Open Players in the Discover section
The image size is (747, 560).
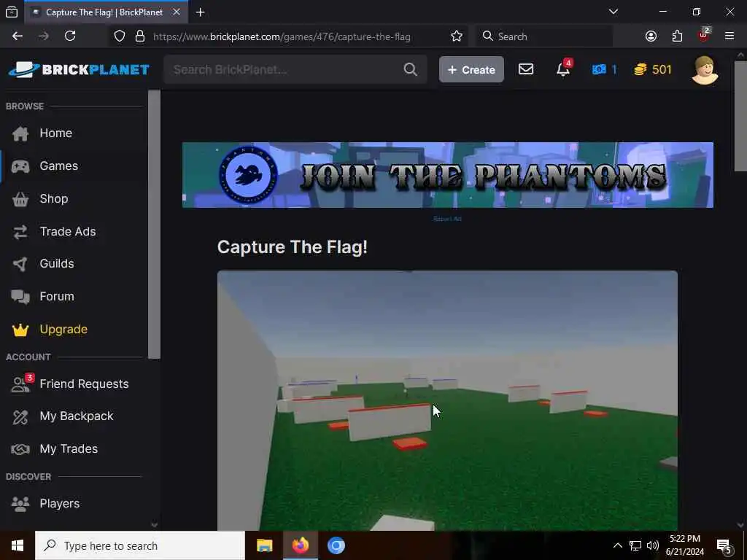[x=74, y=503]
